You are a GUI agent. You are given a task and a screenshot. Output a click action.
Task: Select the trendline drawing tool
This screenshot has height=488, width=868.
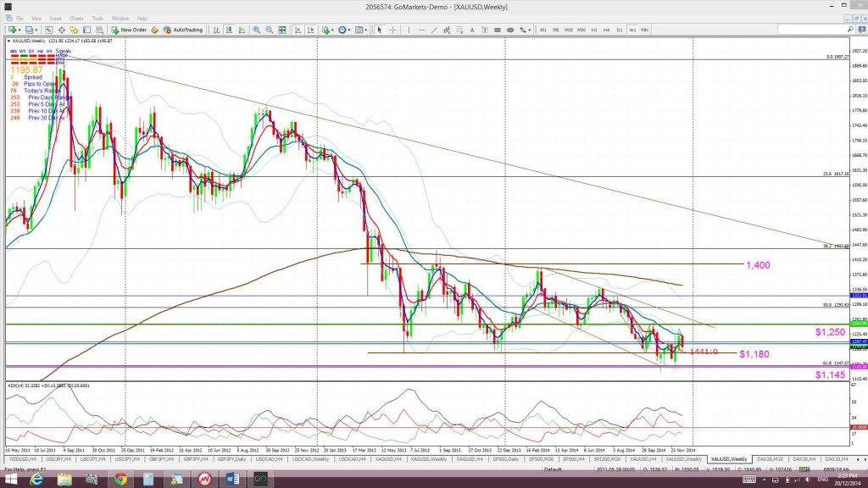pos(434,30)
